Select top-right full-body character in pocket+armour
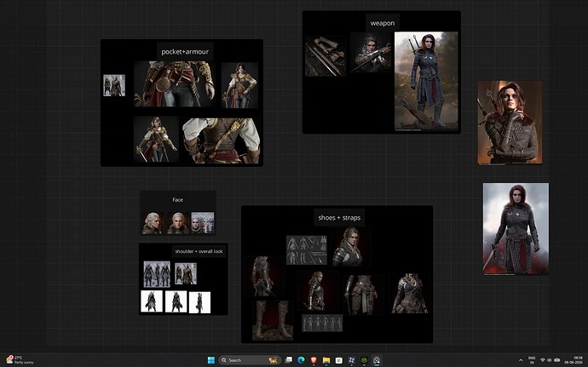Screen dimensions: 588x367 (239, 85)
